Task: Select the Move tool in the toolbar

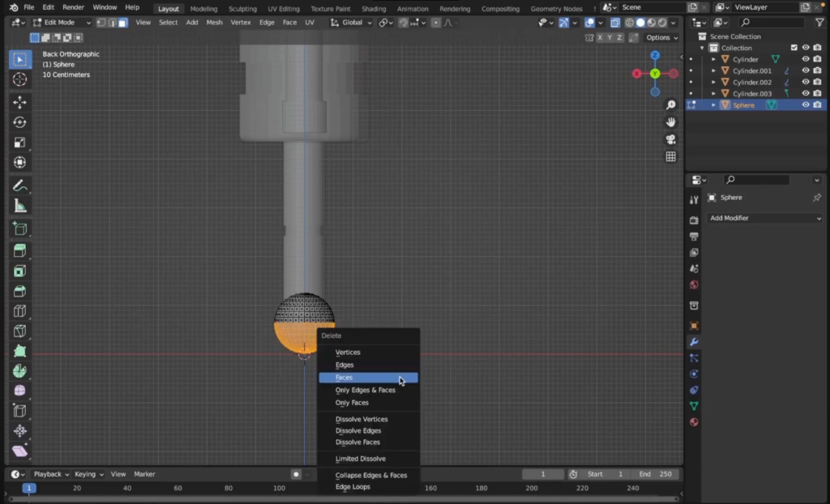Action: coord(20,102)
